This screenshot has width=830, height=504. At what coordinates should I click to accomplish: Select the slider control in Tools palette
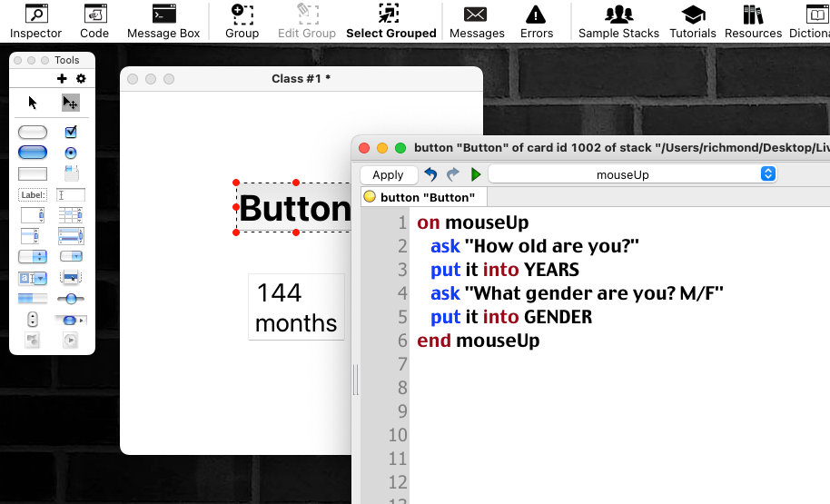pyautogui.click(x=71, y=298)
